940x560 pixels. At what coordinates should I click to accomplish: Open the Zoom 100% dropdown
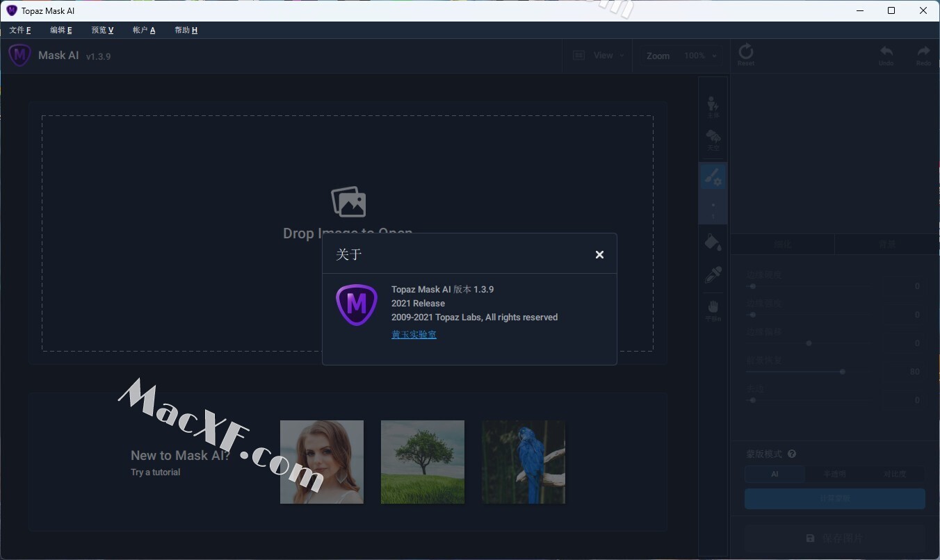(x=699, y=56)
